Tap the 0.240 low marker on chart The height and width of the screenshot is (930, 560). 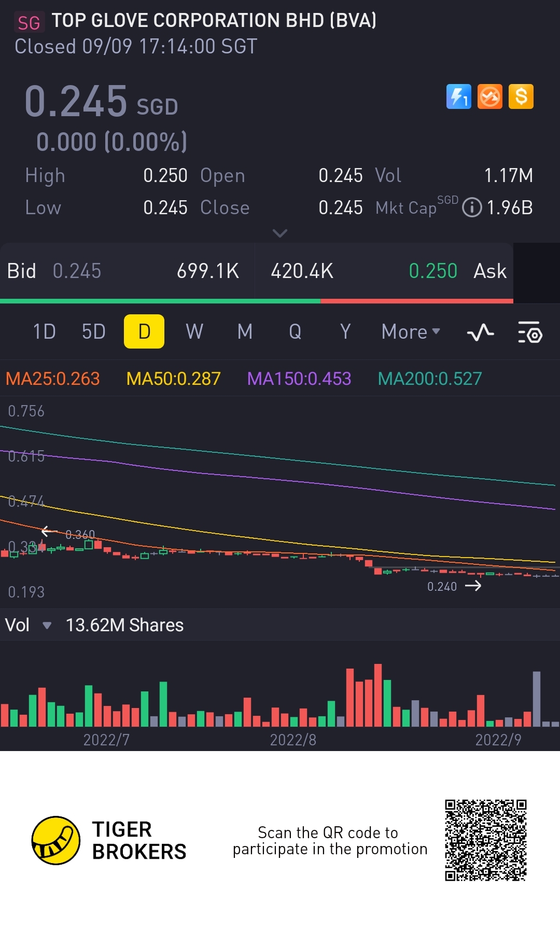coord(442,587)
